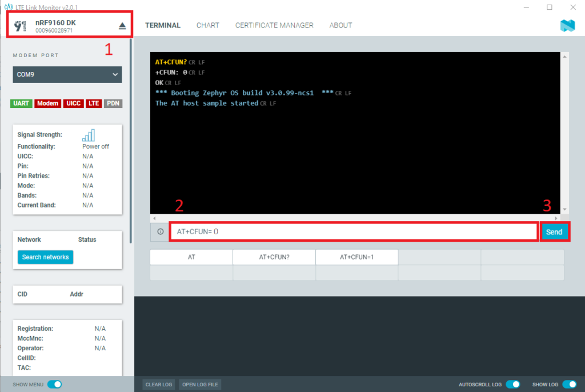The width and height of the screenshot is (585, 392).
Task: Click the 'Power off' functionality value
Action: coord(95,146)
